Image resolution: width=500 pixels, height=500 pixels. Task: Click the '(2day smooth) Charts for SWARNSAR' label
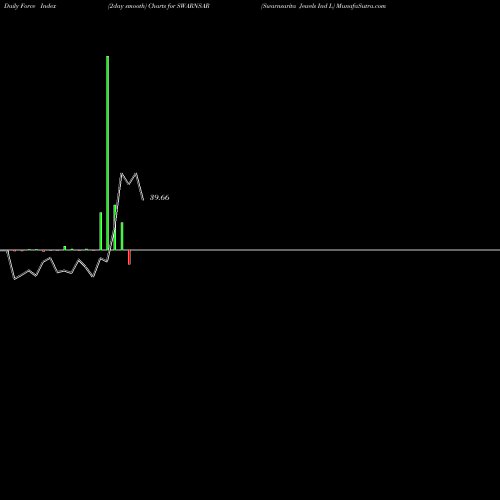tap(159, 6)
